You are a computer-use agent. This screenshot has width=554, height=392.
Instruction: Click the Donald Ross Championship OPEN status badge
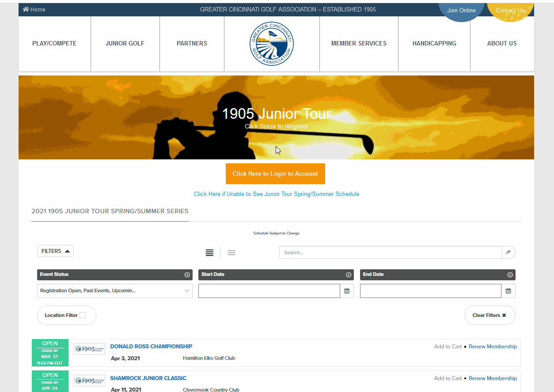click(50, 353)
